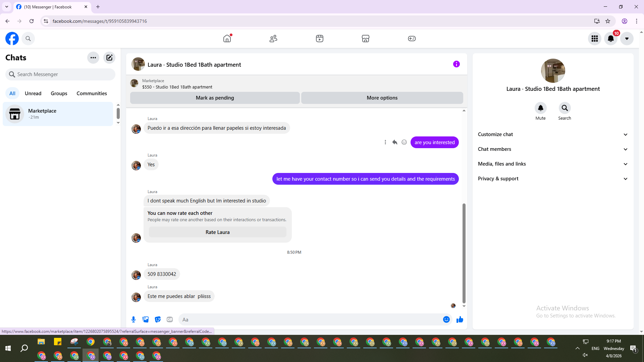
Task: Click the compose new message icon
Action: tap(109, 58)
